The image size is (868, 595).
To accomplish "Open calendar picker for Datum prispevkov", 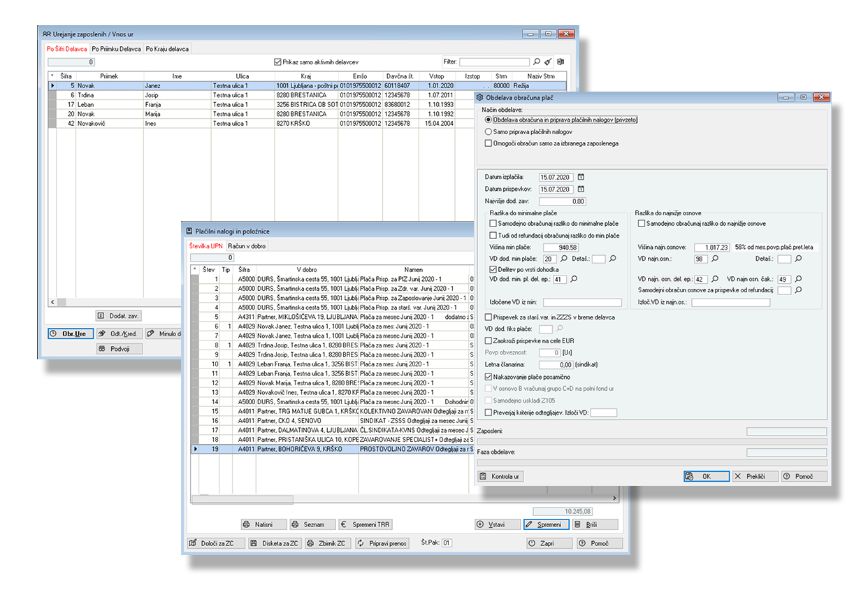I will coord(581,189).
